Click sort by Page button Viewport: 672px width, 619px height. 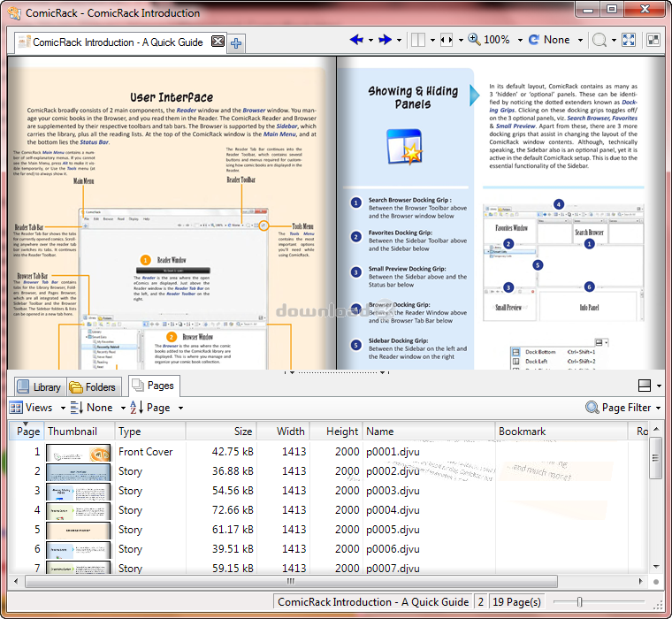pos(150,408)
